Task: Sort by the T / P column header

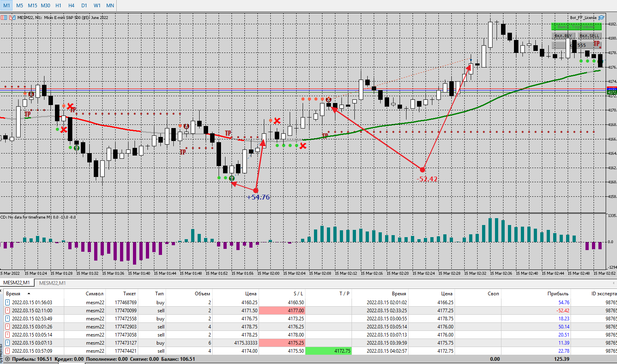Action: click(x=344, y=294)
